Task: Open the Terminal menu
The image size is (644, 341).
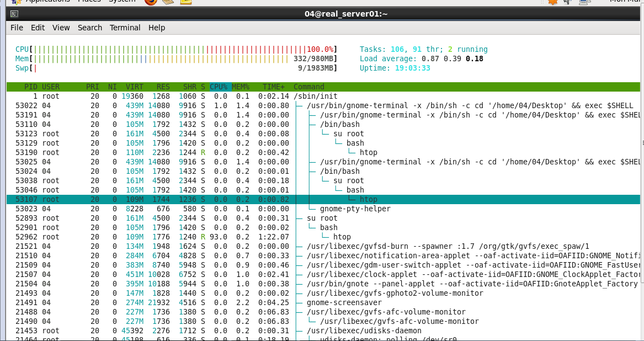Action: pos(125,28)
